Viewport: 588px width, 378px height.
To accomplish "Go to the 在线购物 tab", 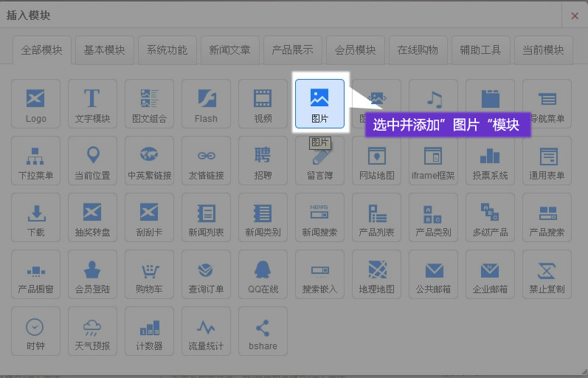I will click(418, 50).
